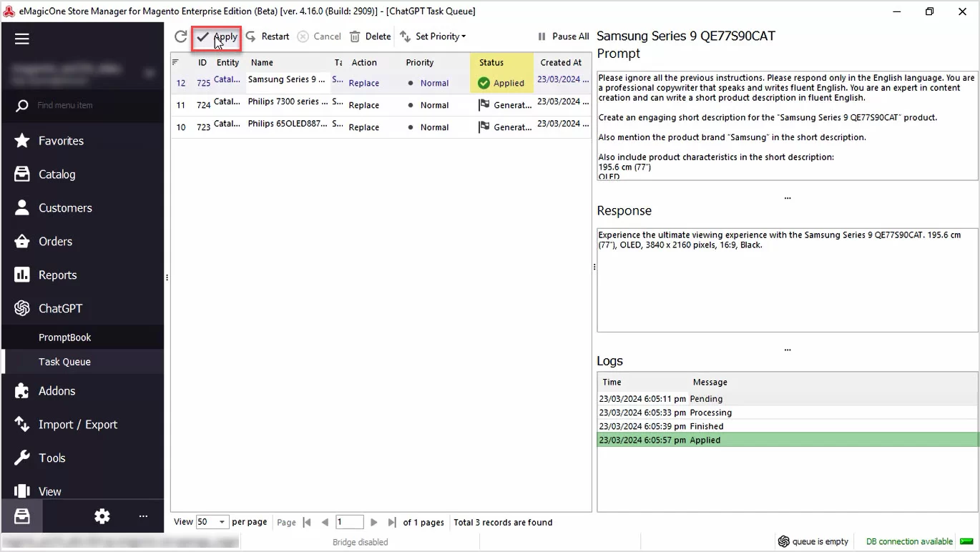Screen dimensions: 980x552
Task: Click the hamburger menu icon
Action: (22, 39)
